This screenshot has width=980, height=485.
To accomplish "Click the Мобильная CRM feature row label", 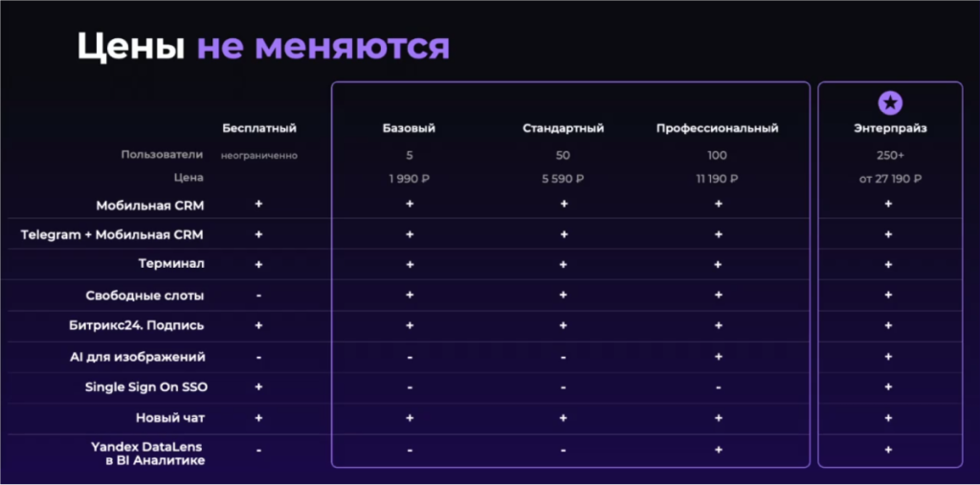I will tap(149, 205).
